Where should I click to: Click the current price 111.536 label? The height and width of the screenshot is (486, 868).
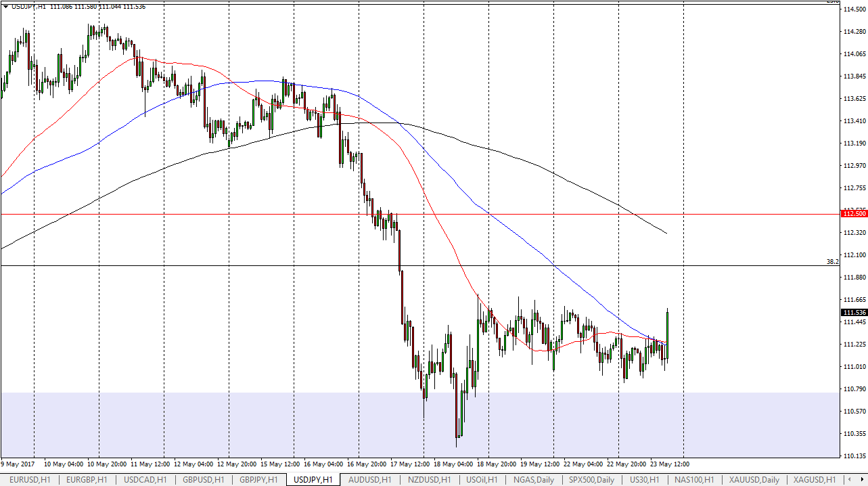[x=854, y=312]
